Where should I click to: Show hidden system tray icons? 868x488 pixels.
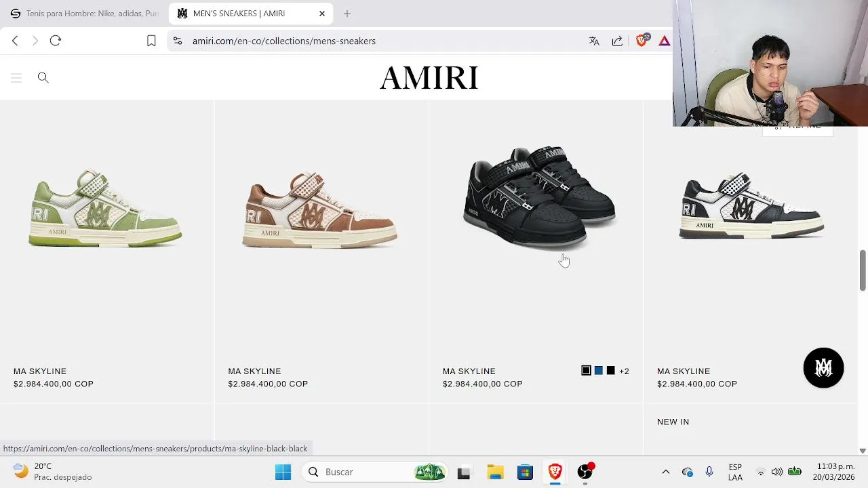pos(665,472)
